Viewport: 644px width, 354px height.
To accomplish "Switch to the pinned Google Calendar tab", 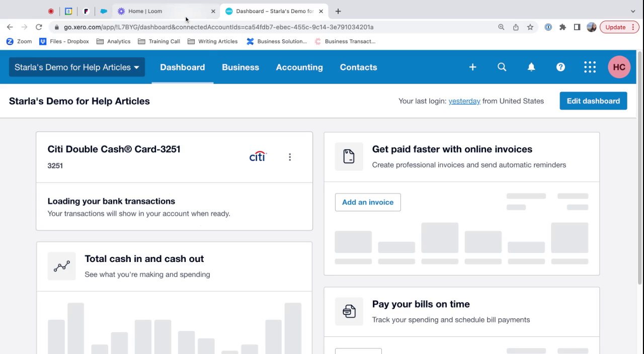I will (x=68, y=11).
